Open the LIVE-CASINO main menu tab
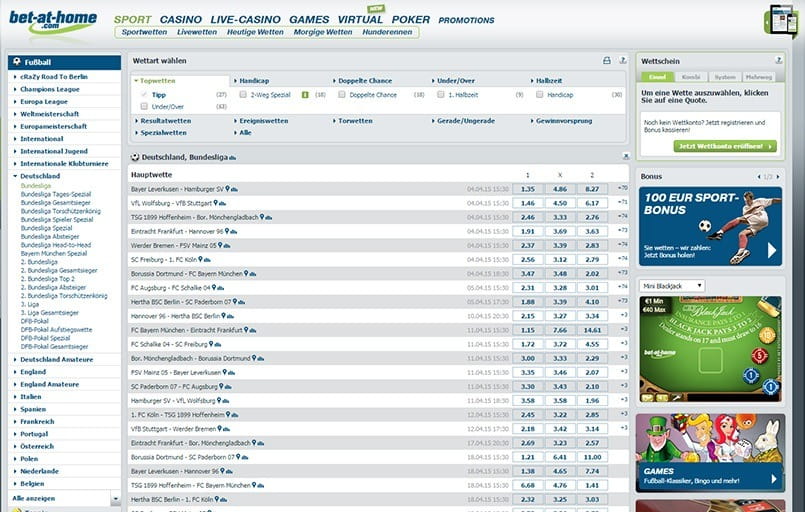 [x=245, y=20]
